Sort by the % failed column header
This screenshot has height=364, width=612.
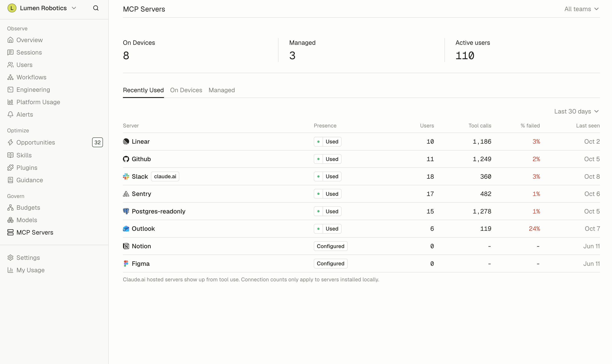tap(530, 126)
